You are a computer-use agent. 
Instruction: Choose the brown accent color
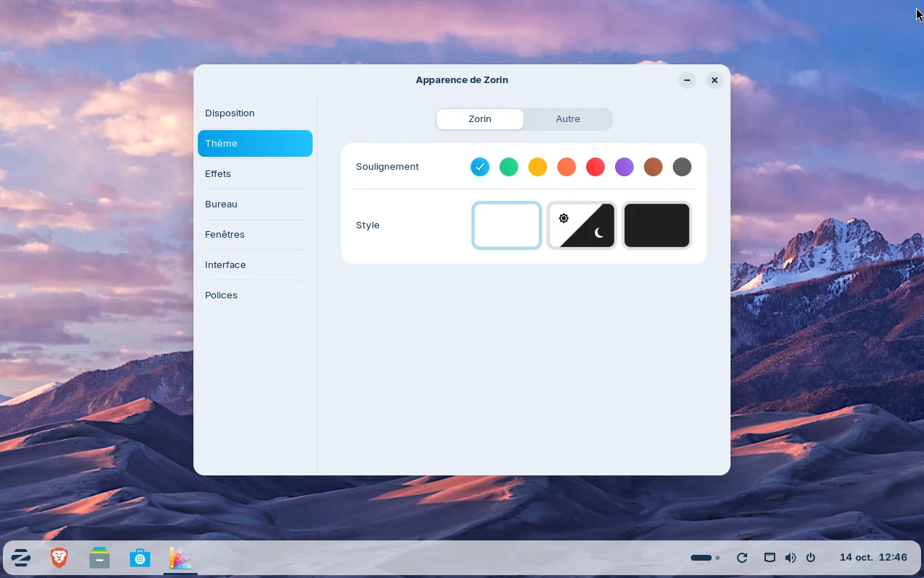(x=653, y=167)
